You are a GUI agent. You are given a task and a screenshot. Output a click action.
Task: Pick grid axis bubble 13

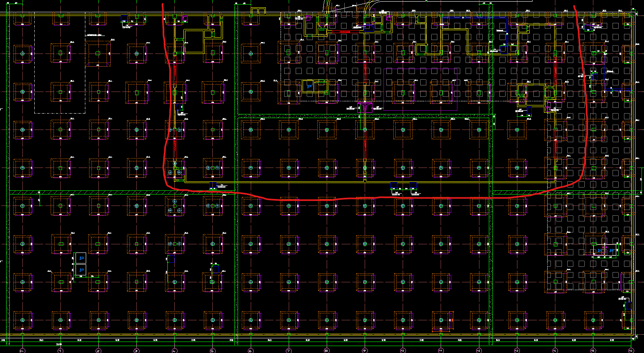pos(517,351)
